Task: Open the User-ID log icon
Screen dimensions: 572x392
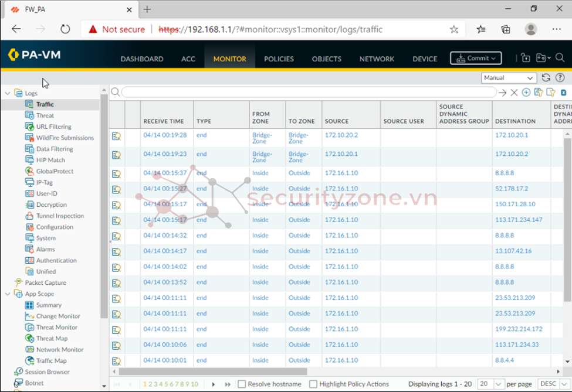Action: [29, 193]
